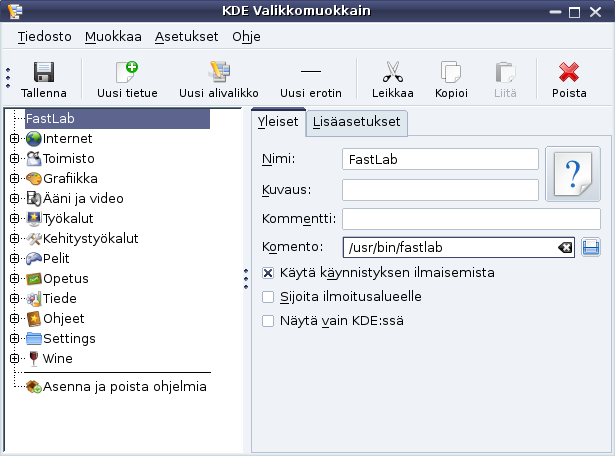615x456 pixels.
Task: Expand the Wine tree node
Action: (14, 358)
